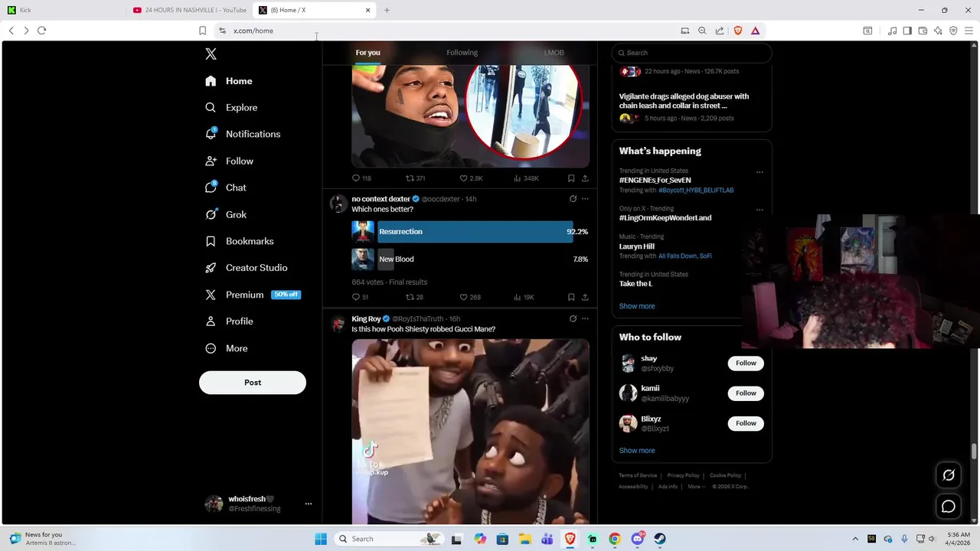980x551 pixels.
Task: Open the Explore search icon
Action: click(x=211, y=108)
